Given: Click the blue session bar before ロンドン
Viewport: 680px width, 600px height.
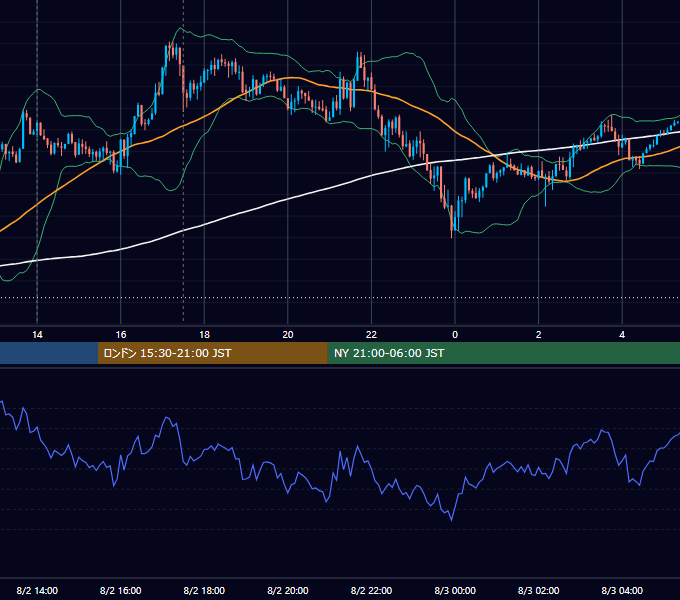Looking at the screenshot, I should 49,353.
